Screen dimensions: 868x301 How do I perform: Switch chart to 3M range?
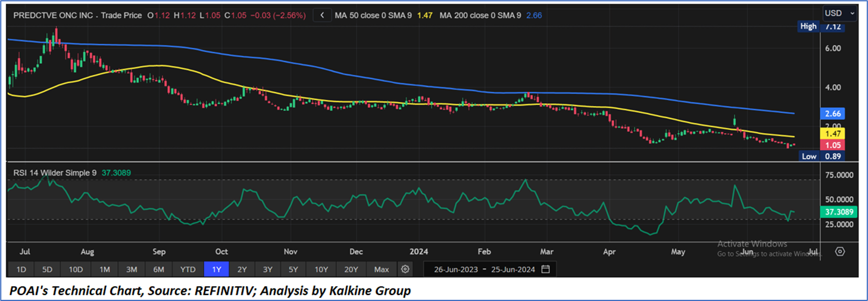tap(132, 269)
